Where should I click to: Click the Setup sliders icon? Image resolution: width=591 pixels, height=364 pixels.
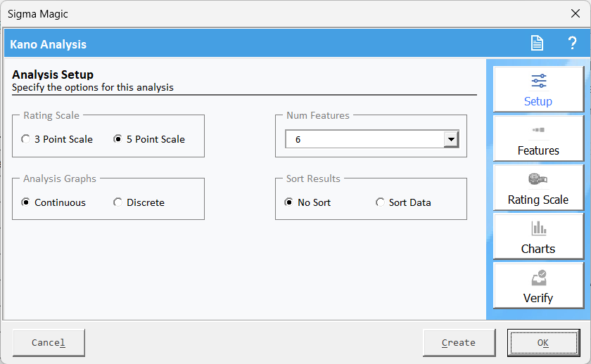coord(538,81)
